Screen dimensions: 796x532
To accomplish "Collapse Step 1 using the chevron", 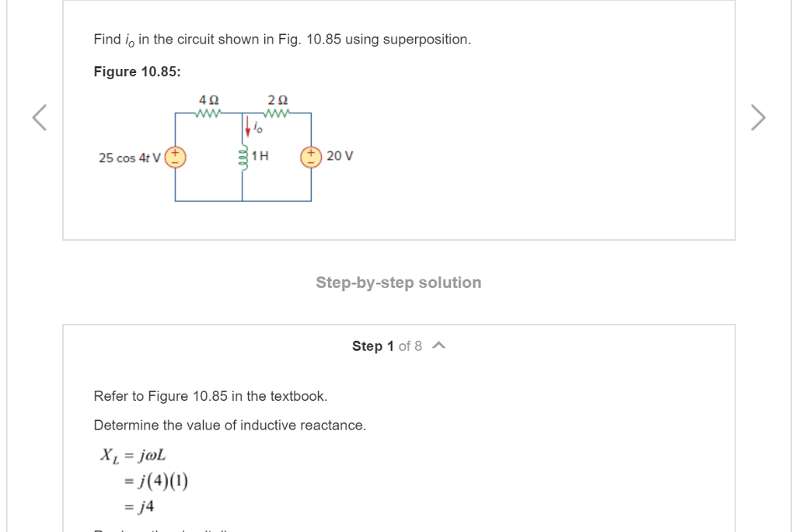I will click(x=438, y=346).
